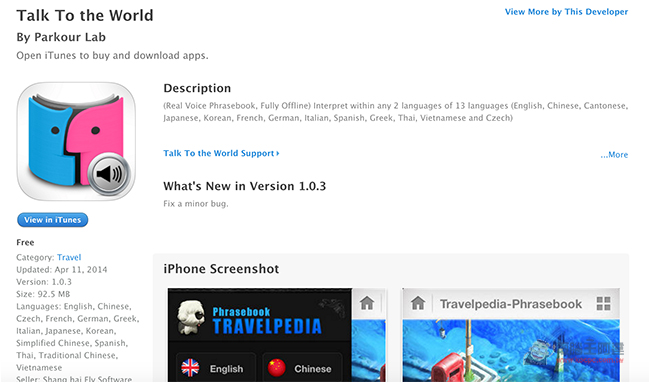The width and height of the screenshot is (650, 383).
Task: Click the Description heading
Action: click(197, 88)
